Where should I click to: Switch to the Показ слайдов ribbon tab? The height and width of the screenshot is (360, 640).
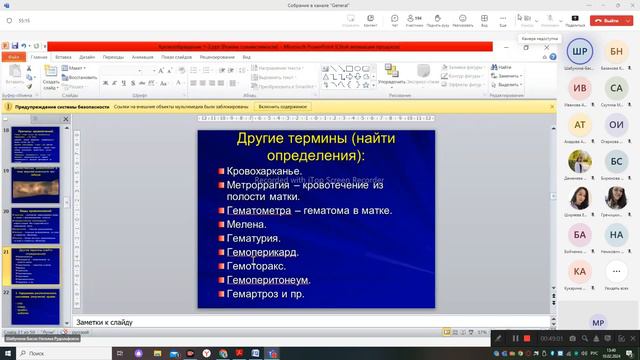pos(176,57)
